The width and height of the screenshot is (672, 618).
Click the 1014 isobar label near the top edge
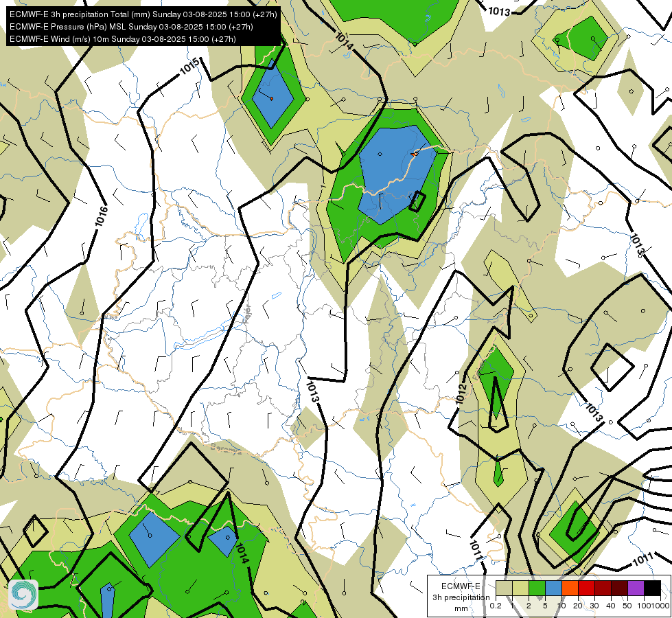[x=344, y=41]
